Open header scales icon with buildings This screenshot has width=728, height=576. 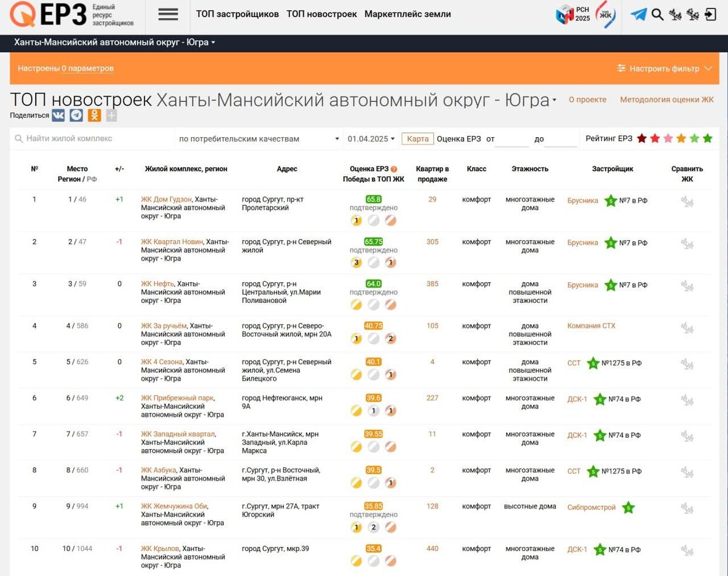[x=675, y=14]
